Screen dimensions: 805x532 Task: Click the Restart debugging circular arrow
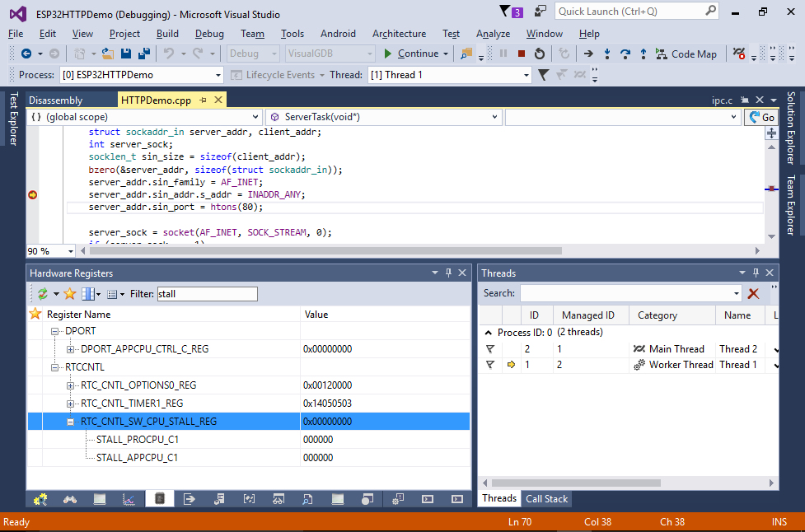click(x=540, y=54)
